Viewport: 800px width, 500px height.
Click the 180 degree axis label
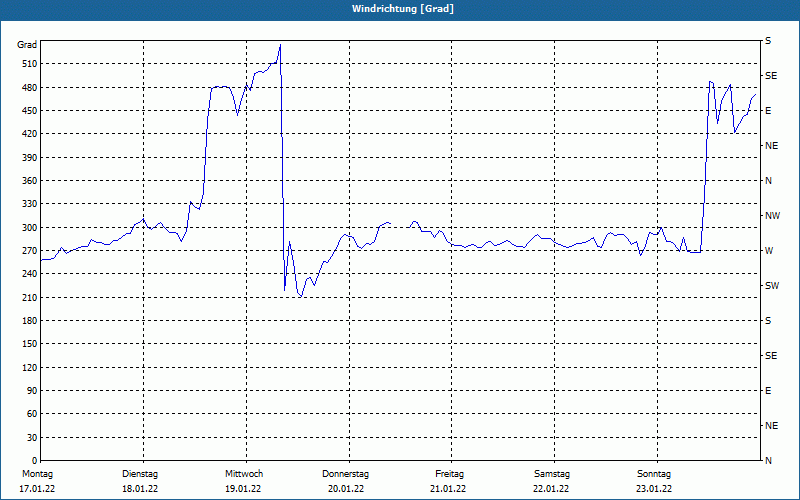(x=28, y=321)
